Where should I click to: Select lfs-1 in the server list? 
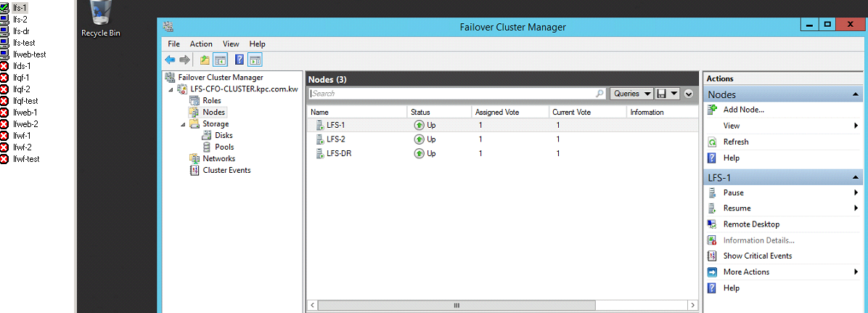click(20, 8)
